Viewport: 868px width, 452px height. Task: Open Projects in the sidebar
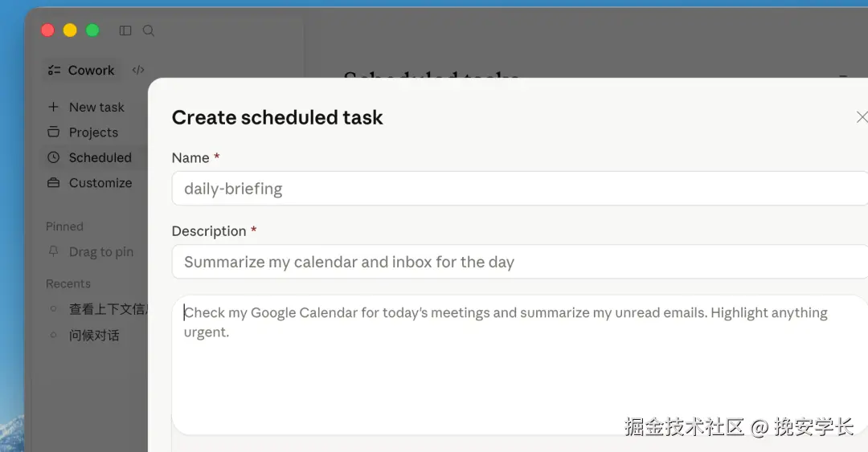[93, 132]
